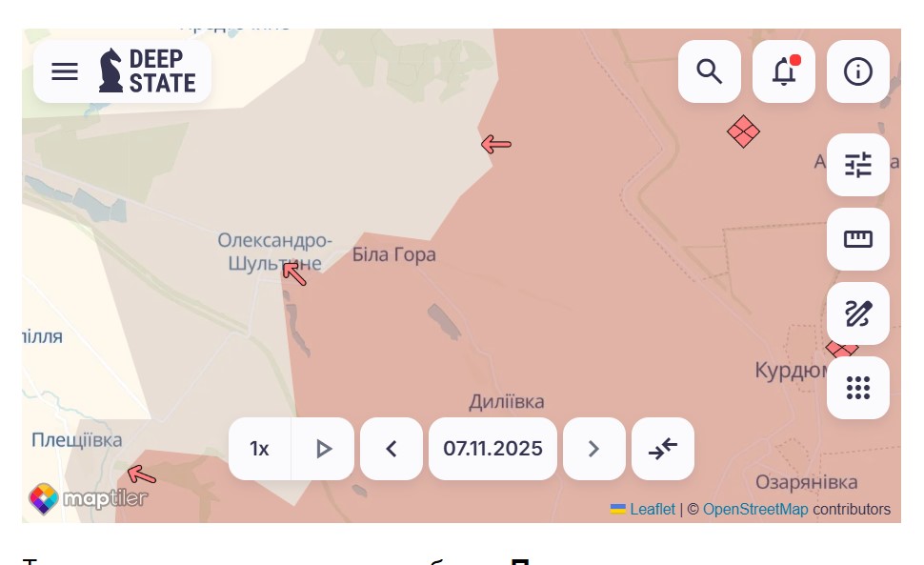Open the map search

710,71
